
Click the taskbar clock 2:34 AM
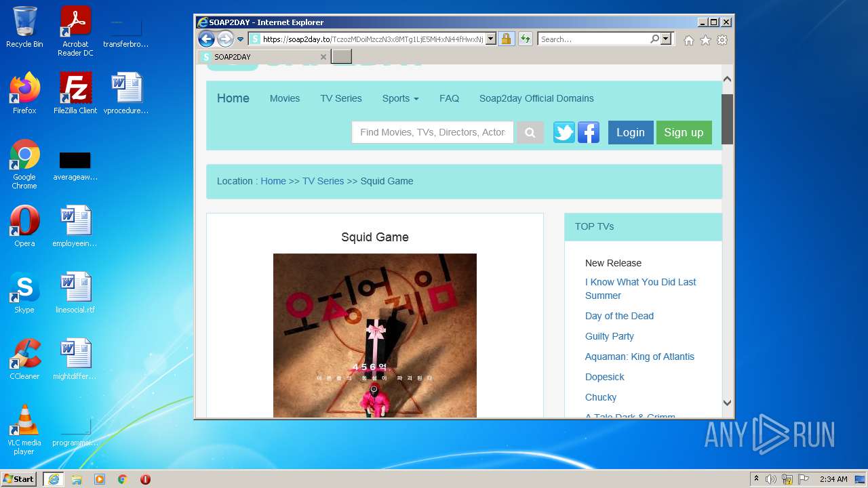833,479
